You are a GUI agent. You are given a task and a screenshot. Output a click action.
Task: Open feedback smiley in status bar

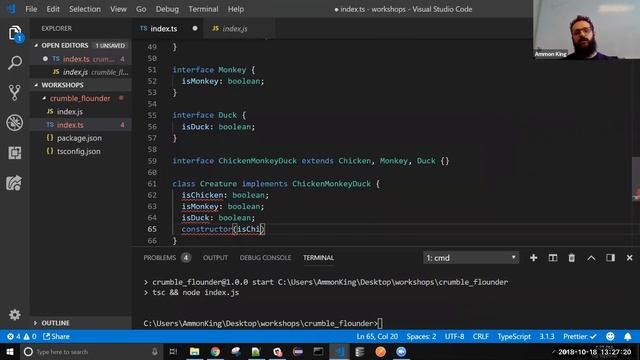610,336
